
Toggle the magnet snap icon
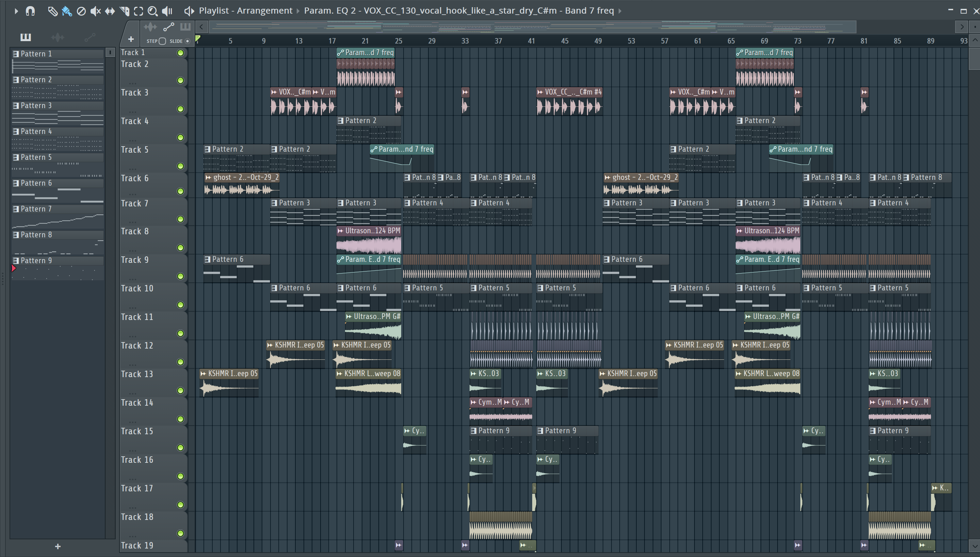(30, 11)
